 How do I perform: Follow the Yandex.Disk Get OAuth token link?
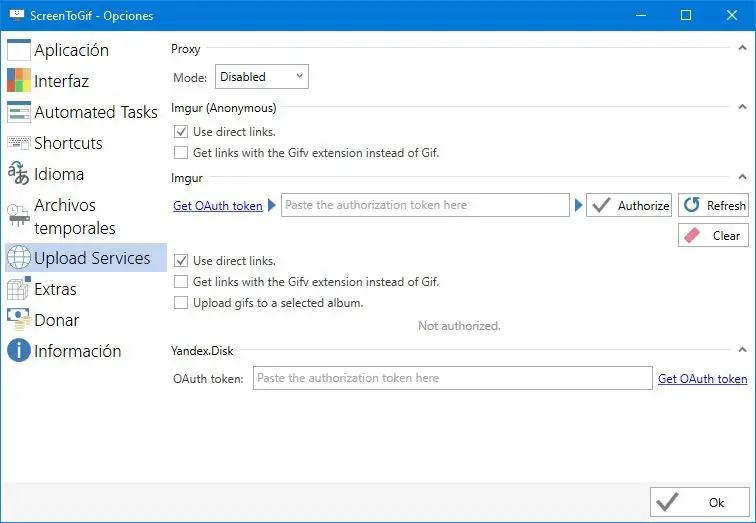(x=702, y=379)
